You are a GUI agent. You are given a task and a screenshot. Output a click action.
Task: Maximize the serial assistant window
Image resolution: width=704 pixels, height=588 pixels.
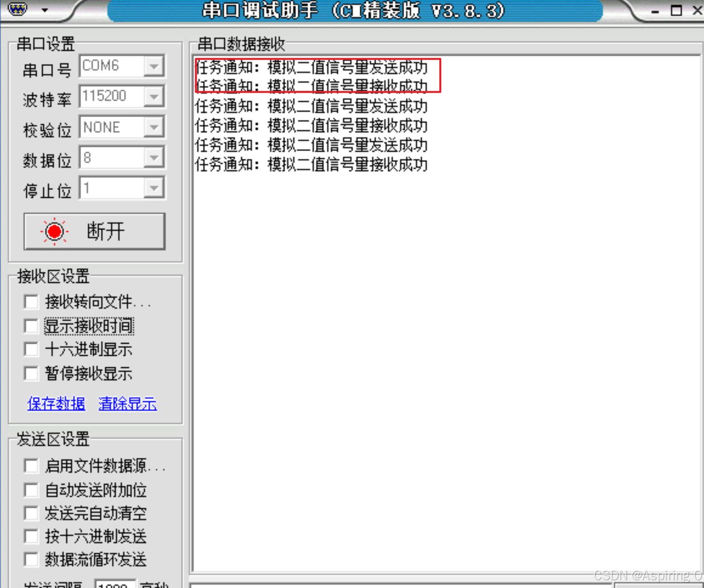pyautogui.click(x=676, y=10)
